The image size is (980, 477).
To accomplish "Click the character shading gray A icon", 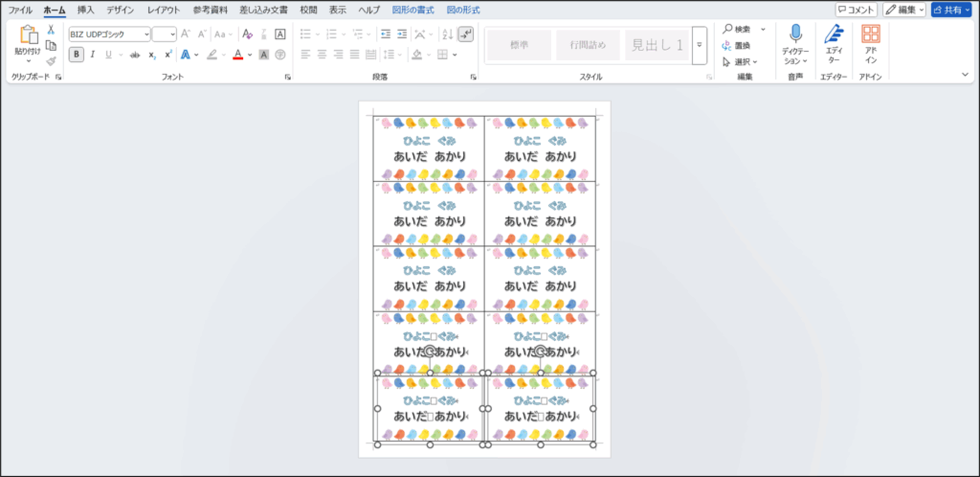I will coord(264,55).
